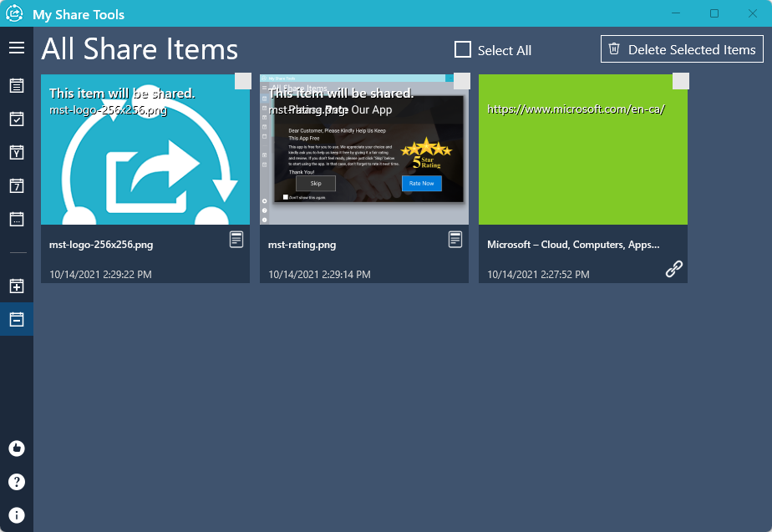Open the mst-rating screenshot thumbnail with five stars
772x532 pixels.
[x=364, y=149]
